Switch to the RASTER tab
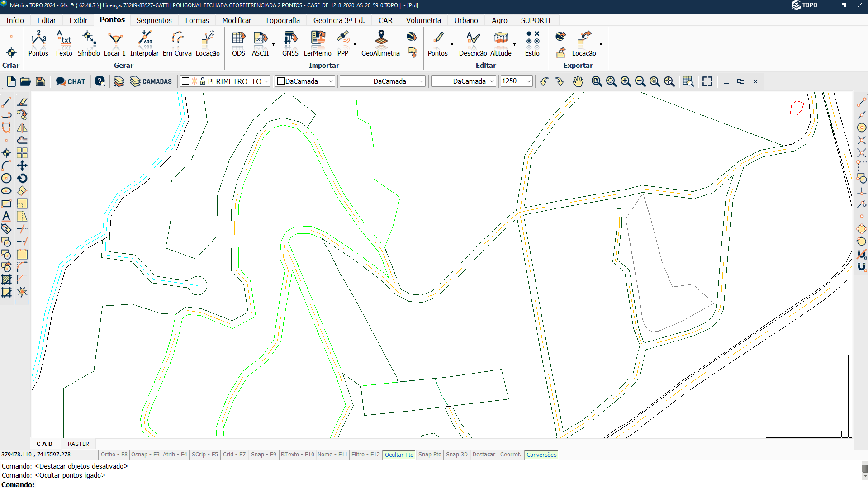This screenshot has height=488, width=868. [x=78, y=444]
